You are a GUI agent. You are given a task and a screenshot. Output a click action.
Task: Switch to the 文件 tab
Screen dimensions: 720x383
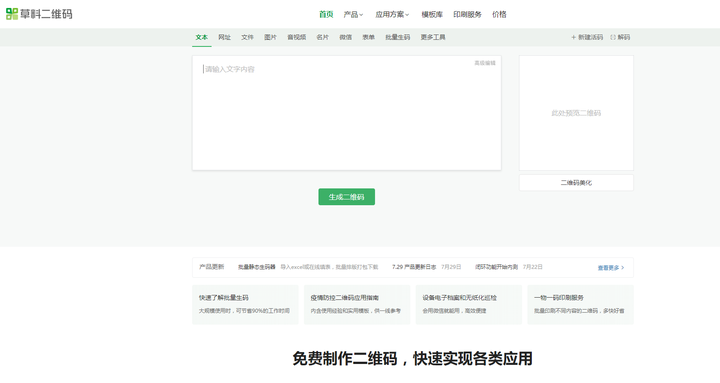[x=248, y=37]
